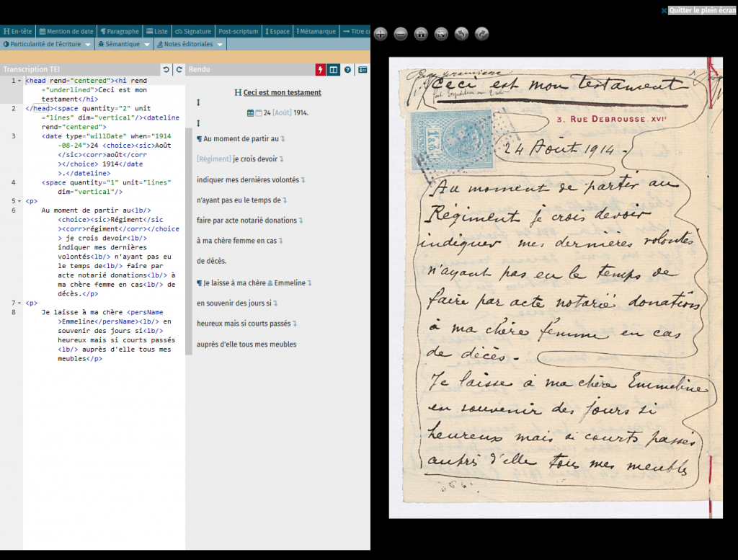Image resolution: width=738 pixels, height=560 pixels.
Task: Zoom out of the manuscript image
Action: [401, 34]
